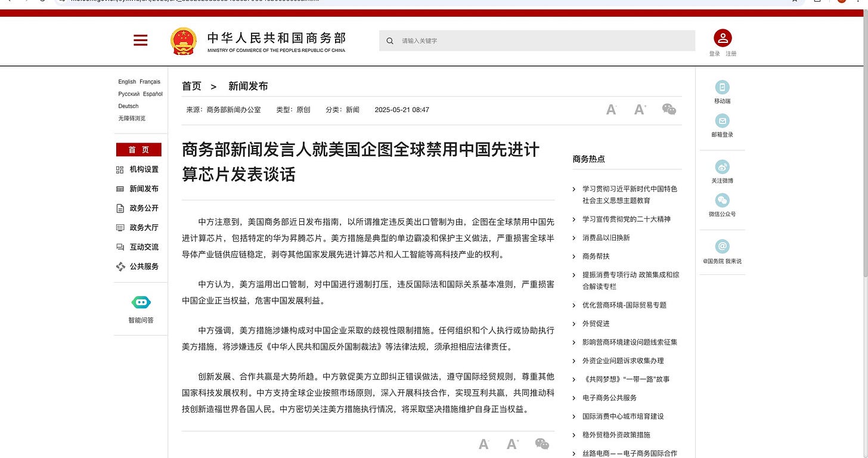
Task: Expand chevron beside 外资企业问题诉求收集办理
Action: [574, 361]
